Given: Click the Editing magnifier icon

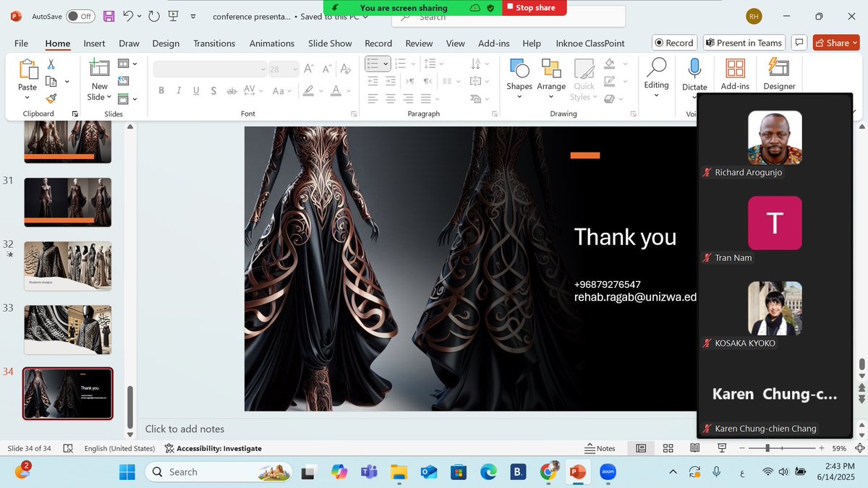Looking at the screenshot, I should click(x=656, y=67).
